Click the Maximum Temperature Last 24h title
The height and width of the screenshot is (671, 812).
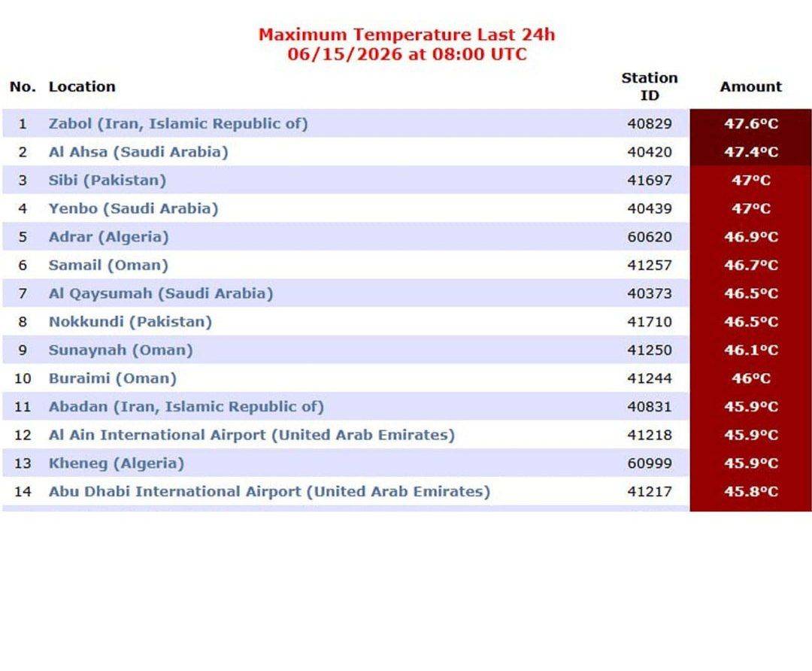tap(407, 35)
